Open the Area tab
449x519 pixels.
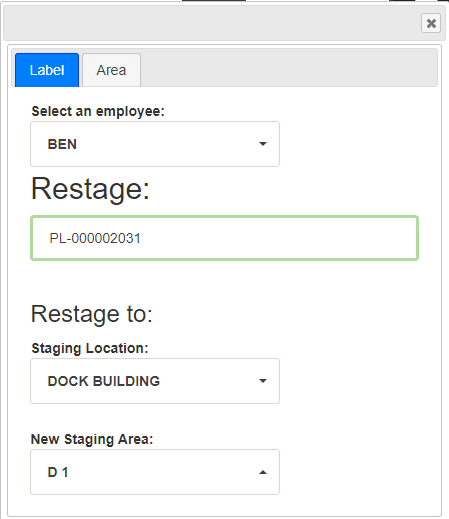pos(111,70)
